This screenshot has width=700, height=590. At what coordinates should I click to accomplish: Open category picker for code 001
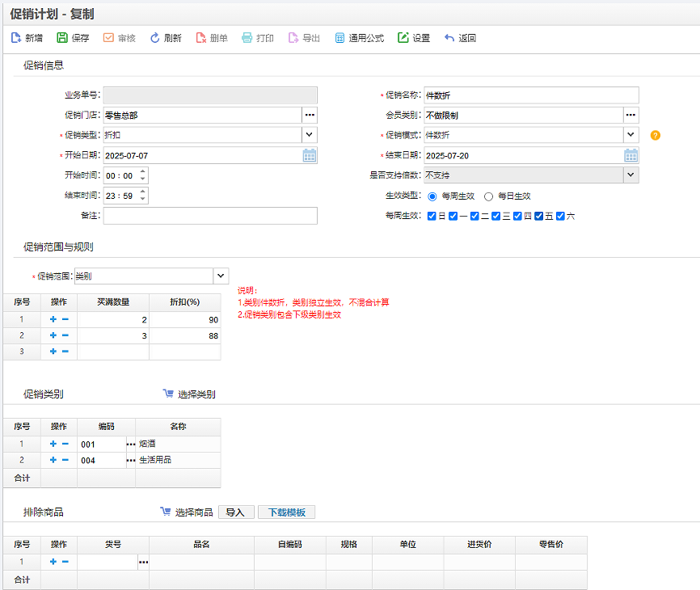tap(131, 445)
